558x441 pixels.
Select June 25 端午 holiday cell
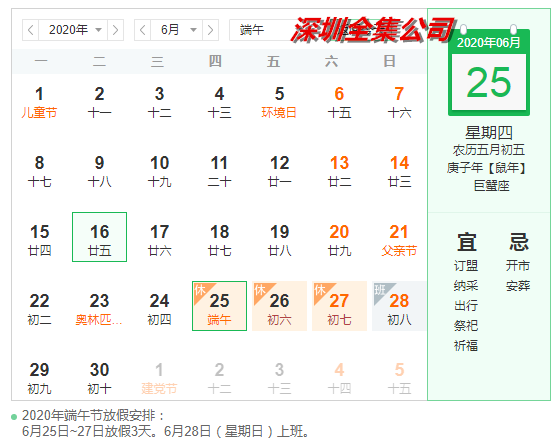click(219, 306)
